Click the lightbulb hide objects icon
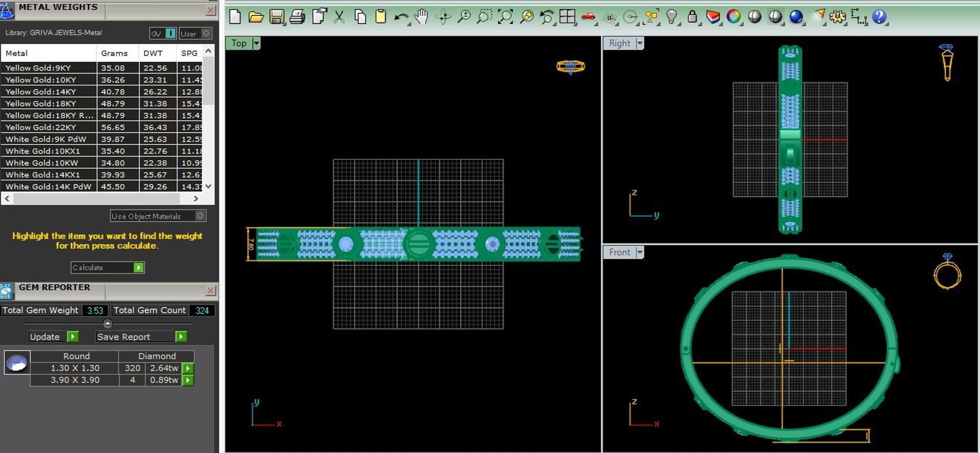The width and height of the screenshot is (980, 453). click(x=672, y=17)
